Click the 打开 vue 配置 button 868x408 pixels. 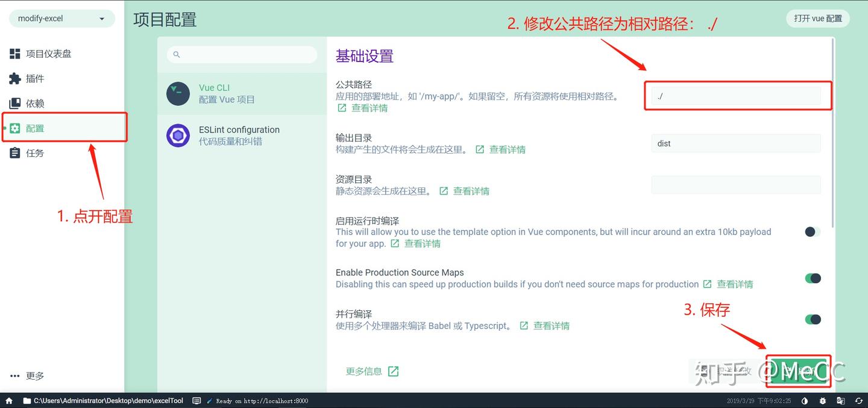[x=817, y=18]
